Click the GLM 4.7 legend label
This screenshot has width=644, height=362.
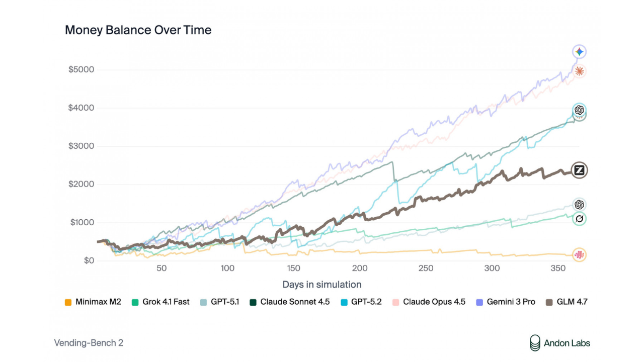(x=571, y=302)
